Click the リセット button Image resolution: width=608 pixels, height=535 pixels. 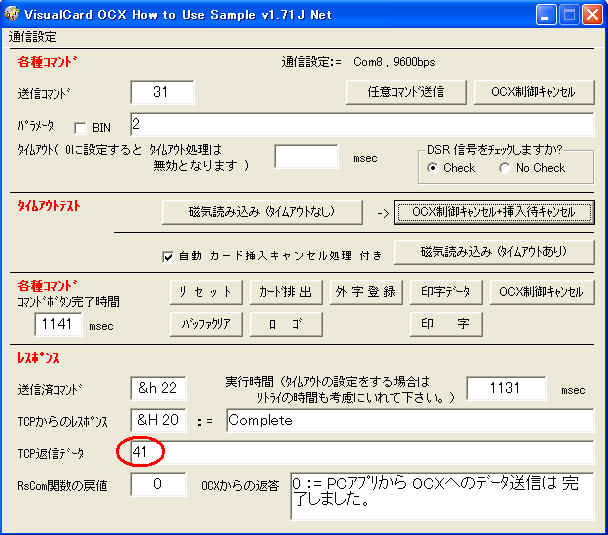tap(206, 292)
